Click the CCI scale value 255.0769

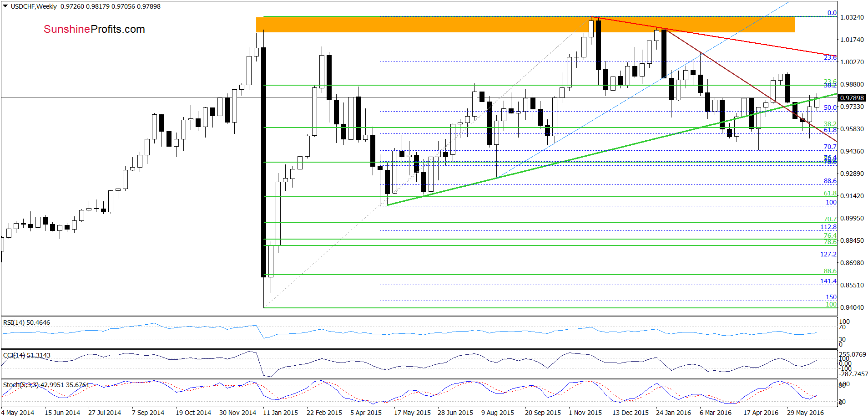pyautogui.click(x=853, y=354)
